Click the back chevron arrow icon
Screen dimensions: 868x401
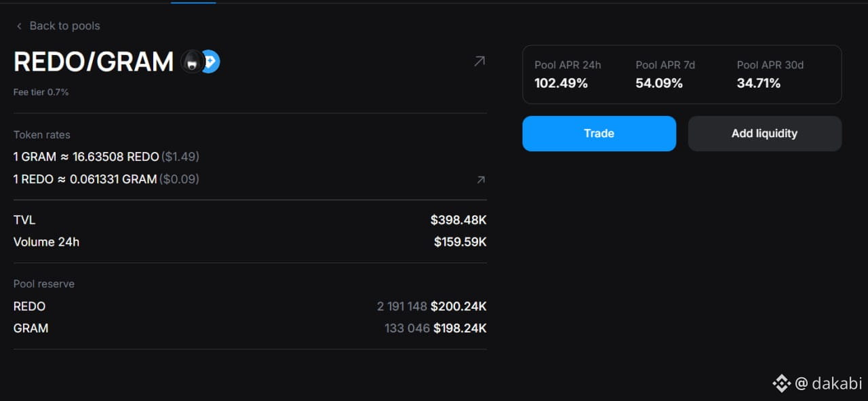[19, 26]
